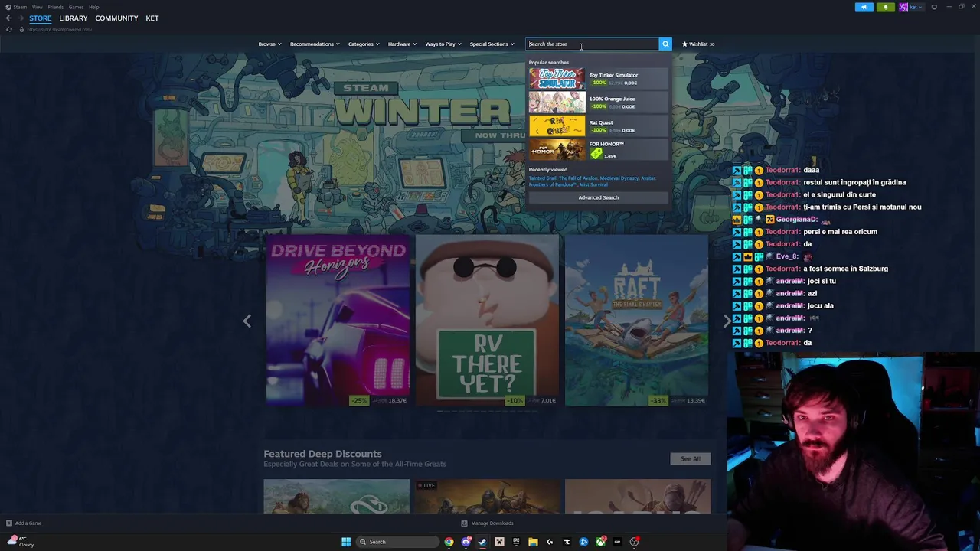Reload the store page
Screen dimensions: 980x551
[8, 29]
